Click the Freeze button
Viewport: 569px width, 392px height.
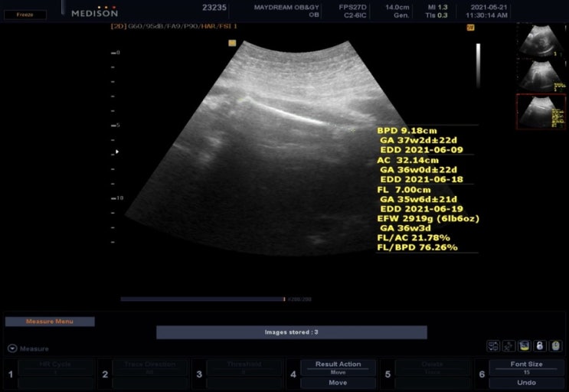pos(25,15)
